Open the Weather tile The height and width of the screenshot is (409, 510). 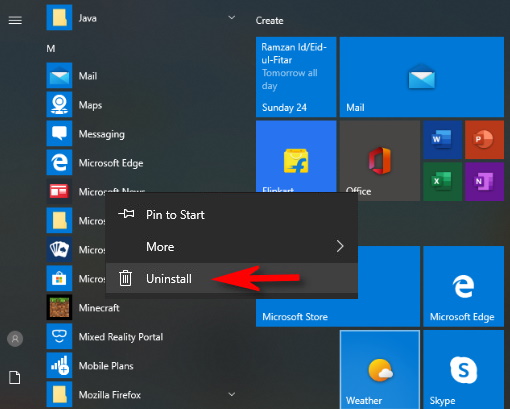coord(380,369)
